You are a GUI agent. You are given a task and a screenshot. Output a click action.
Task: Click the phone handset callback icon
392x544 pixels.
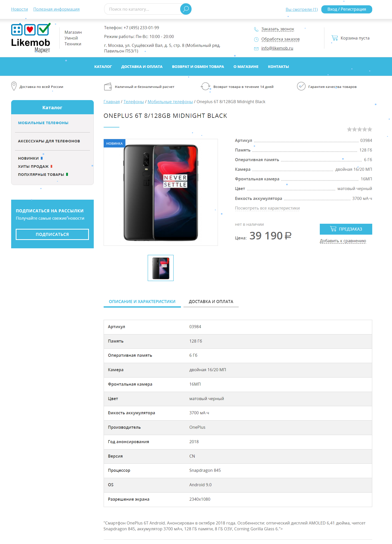(x=256, y=29)
